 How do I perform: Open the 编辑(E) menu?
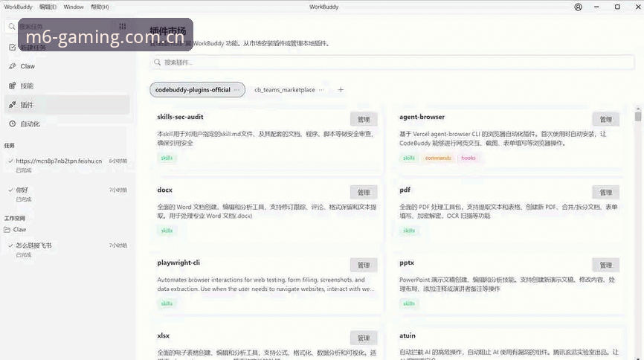click(x=48, y=7)
